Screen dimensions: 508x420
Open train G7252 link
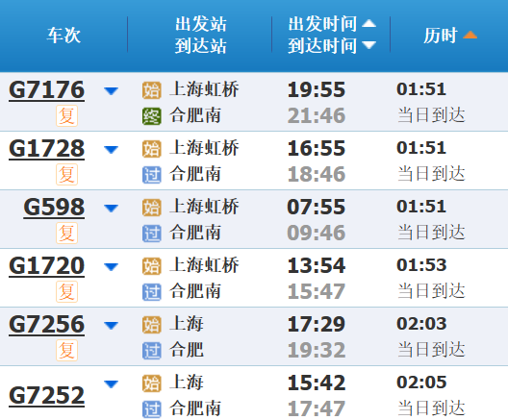(x=46, y=395)
